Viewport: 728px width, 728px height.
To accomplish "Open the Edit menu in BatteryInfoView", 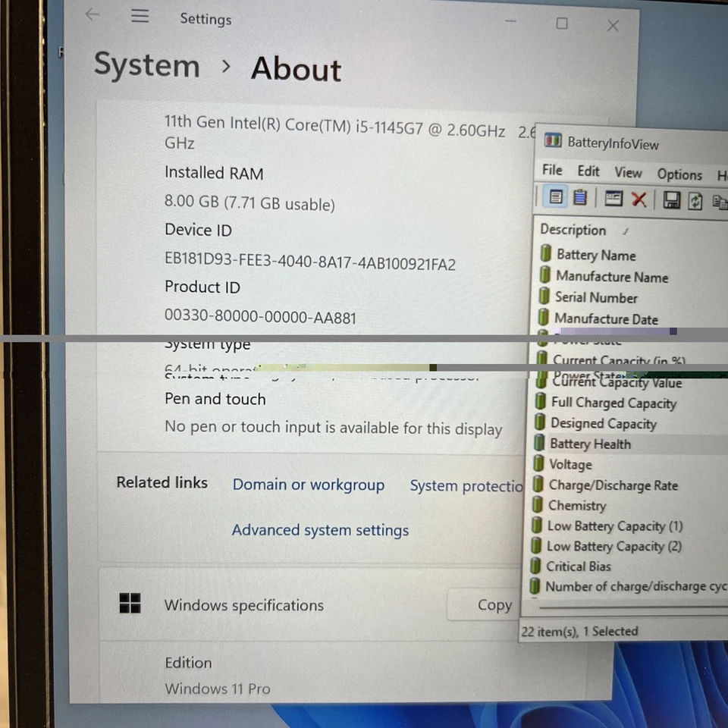I will 588,171.
